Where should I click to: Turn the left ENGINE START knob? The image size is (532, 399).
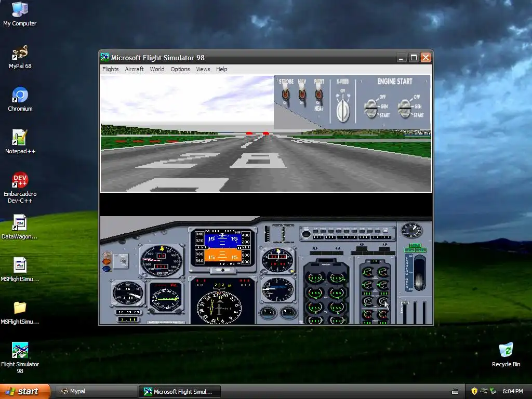pos(371,108)
